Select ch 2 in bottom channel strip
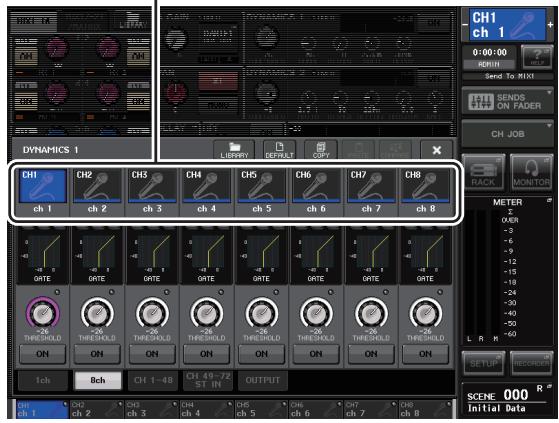The width and height of the screenshot is (559, 423). pos(97,409)
